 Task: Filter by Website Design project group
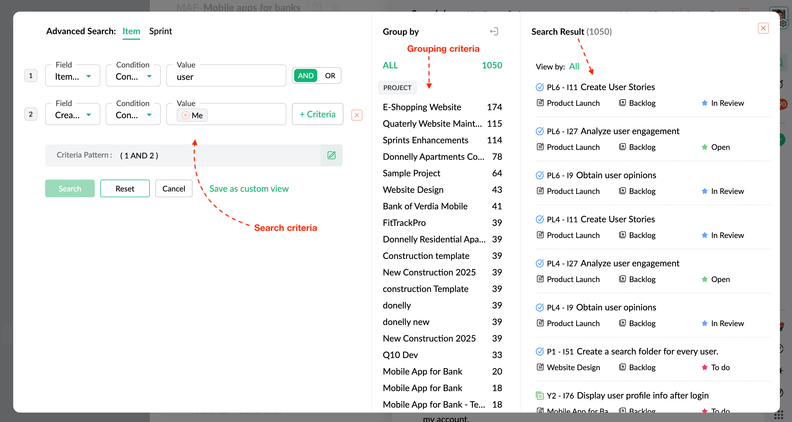pyautogui.click(x=442, y=190)
